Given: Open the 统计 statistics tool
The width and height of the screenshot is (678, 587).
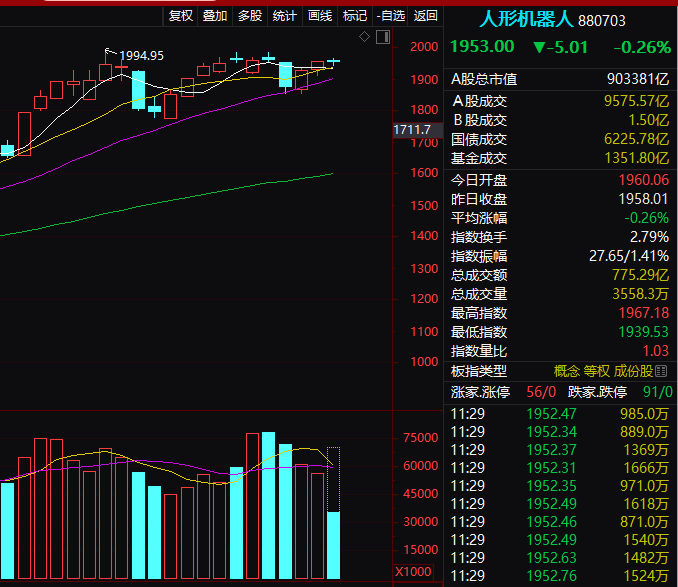Looking at the screenshot, I should [285, 16].
